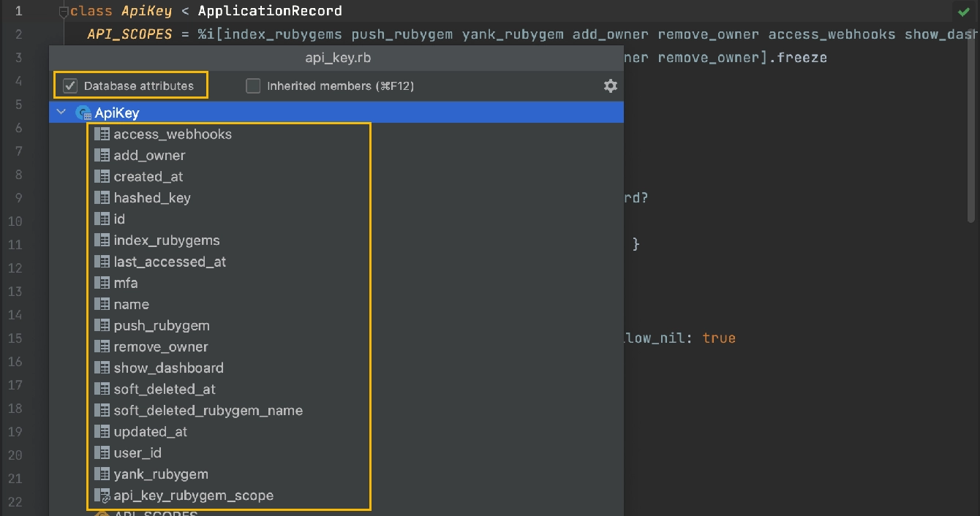This screenshot has height=516, width=980.
Task: Click the 'true' keyword on line 15
Action: [719, 338]
